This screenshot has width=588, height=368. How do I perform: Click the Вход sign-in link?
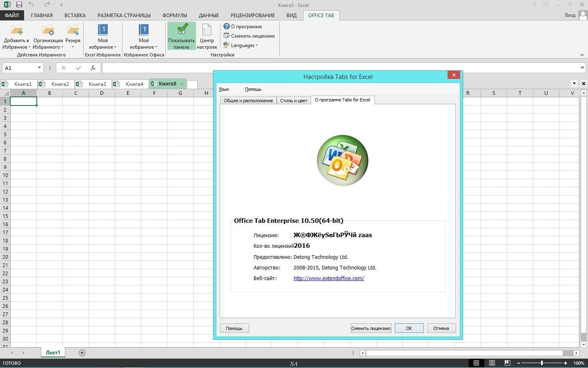[x=570, y=15]
